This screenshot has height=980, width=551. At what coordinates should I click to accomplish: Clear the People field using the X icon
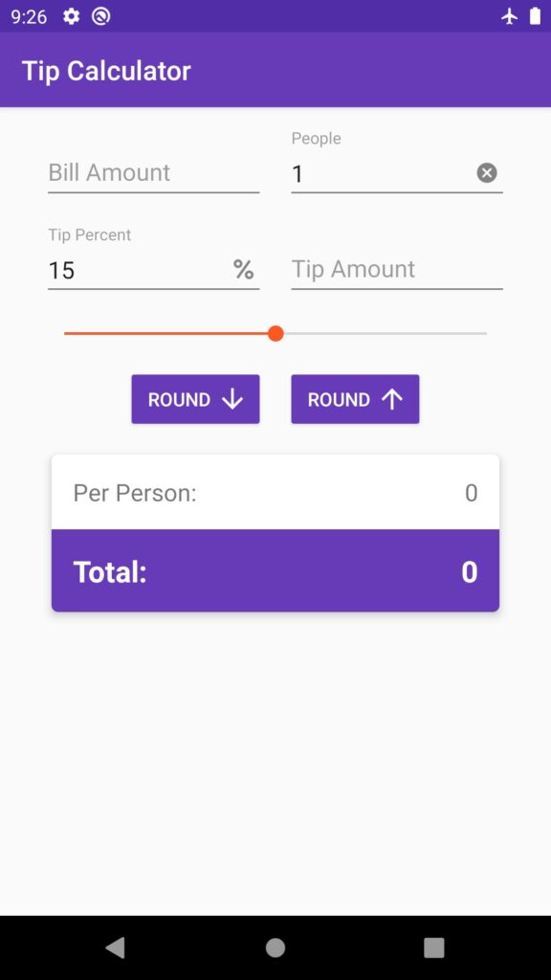[487, 172]
